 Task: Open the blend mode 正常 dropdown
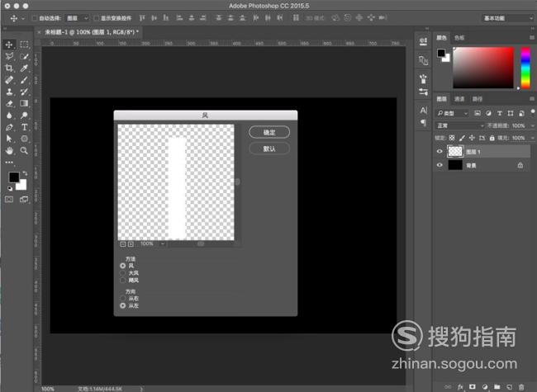(460, 125)
